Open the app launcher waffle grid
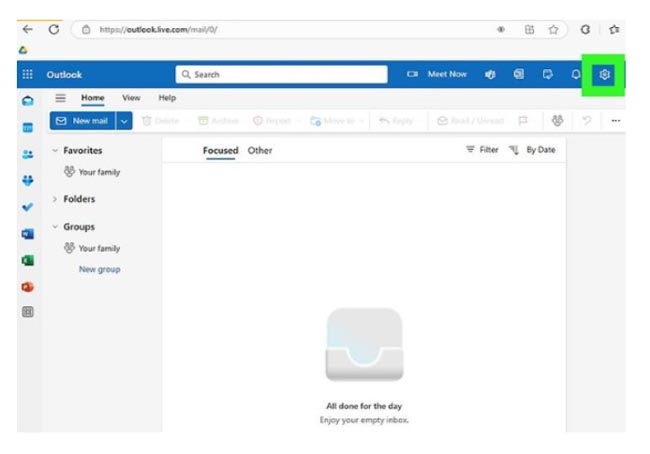650x454 pixels. pos(27,75)
